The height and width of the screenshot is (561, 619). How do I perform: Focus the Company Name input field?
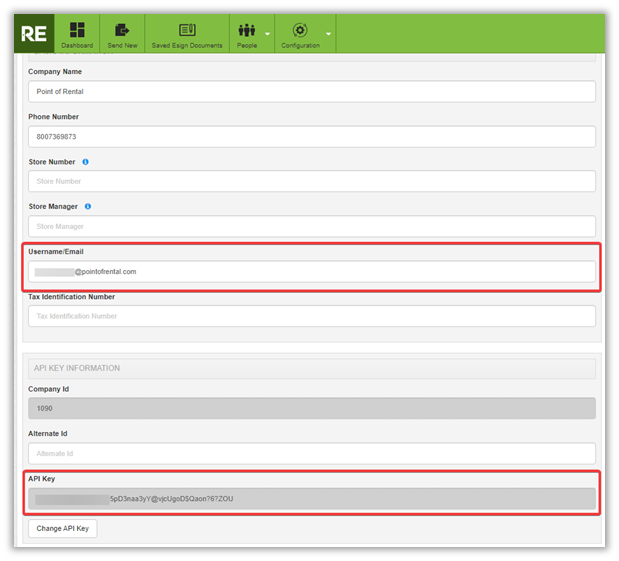point(311,91)
